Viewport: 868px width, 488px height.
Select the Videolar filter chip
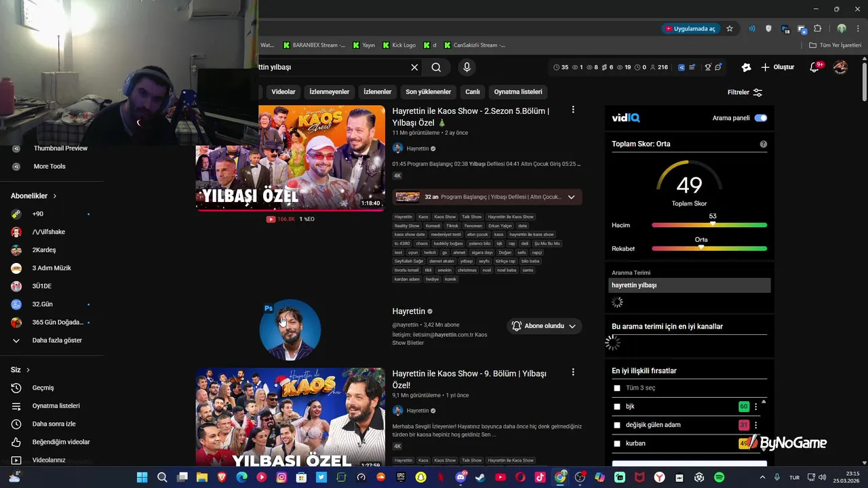(283, 91)
